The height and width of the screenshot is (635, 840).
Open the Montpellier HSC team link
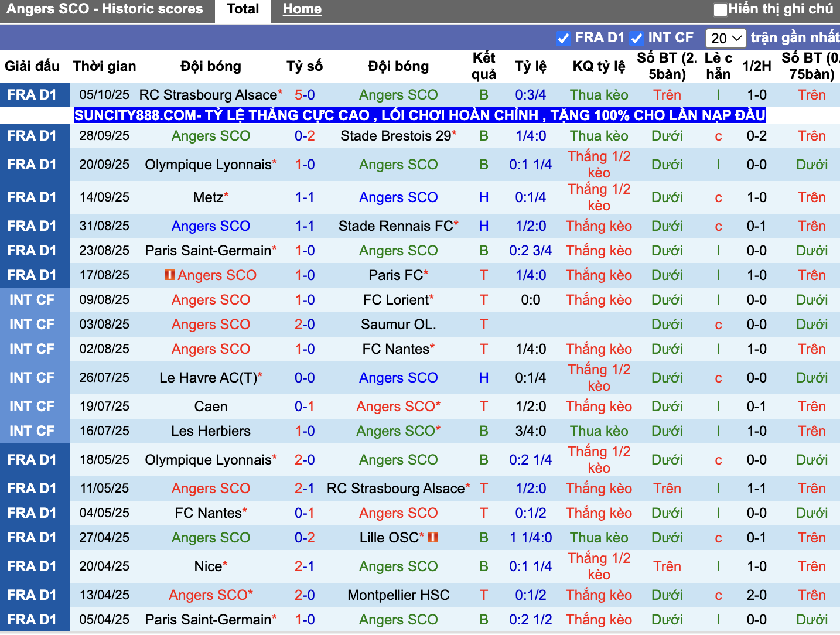(398, 595)
